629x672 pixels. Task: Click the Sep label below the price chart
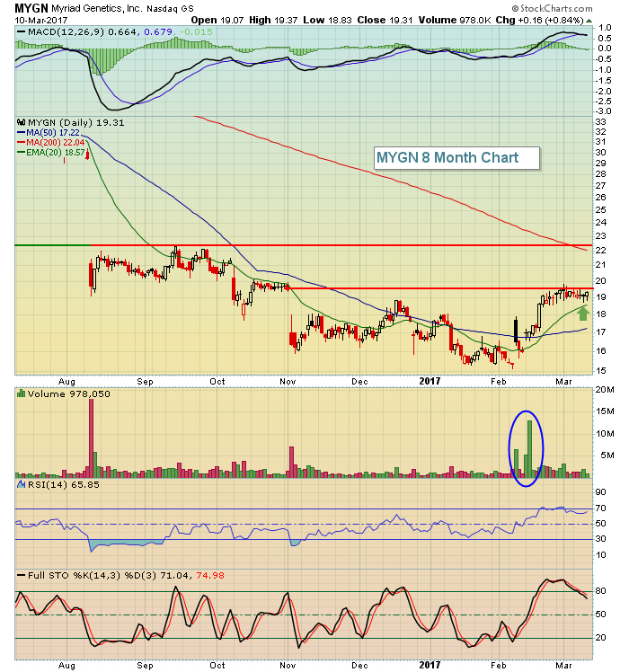(x=145, y=382)
